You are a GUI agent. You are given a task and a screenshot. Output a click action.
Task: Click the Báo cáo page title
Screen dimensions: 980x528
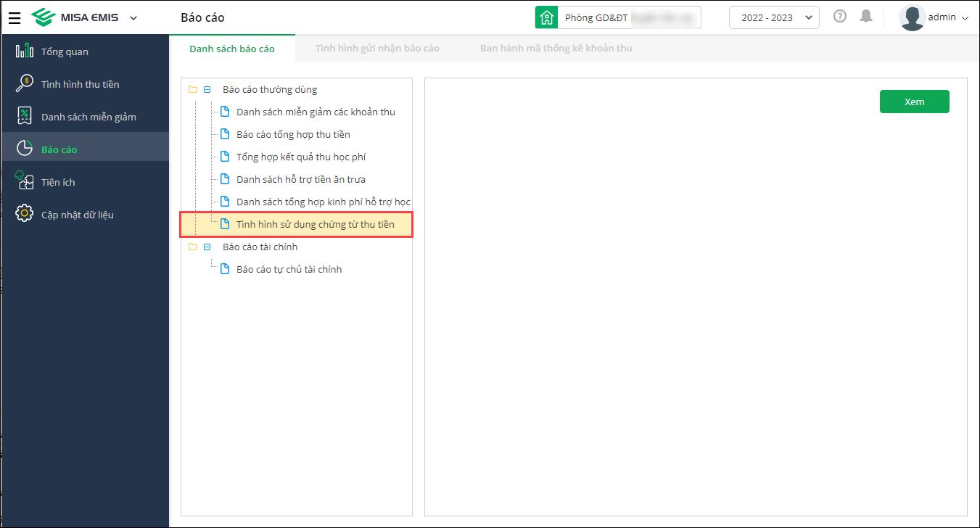click(x=202, y=17)
